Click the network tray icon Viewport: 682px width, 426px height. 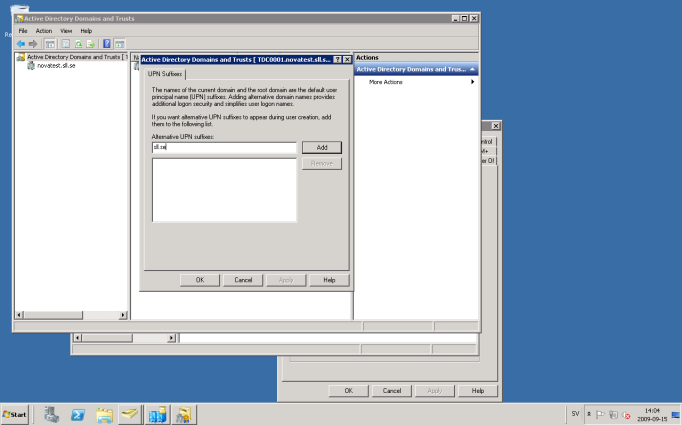613,415
